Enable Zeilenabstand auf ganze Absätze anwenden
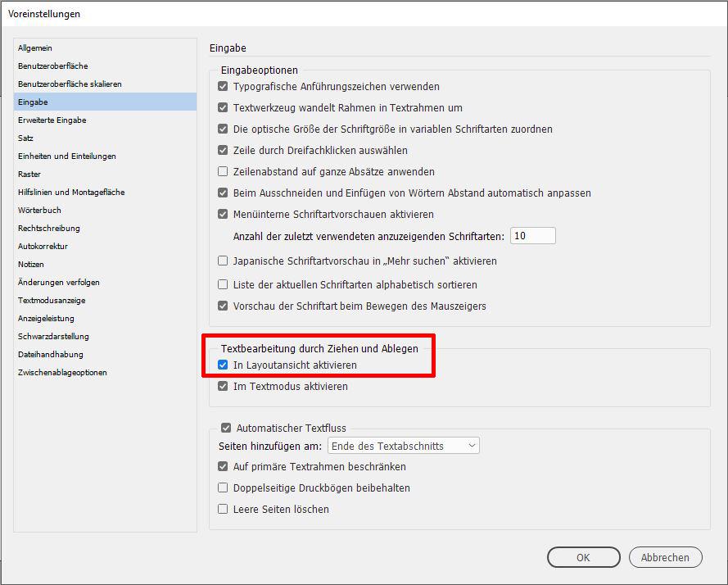This screenshot has height=585, width=728. click(223, 172)
